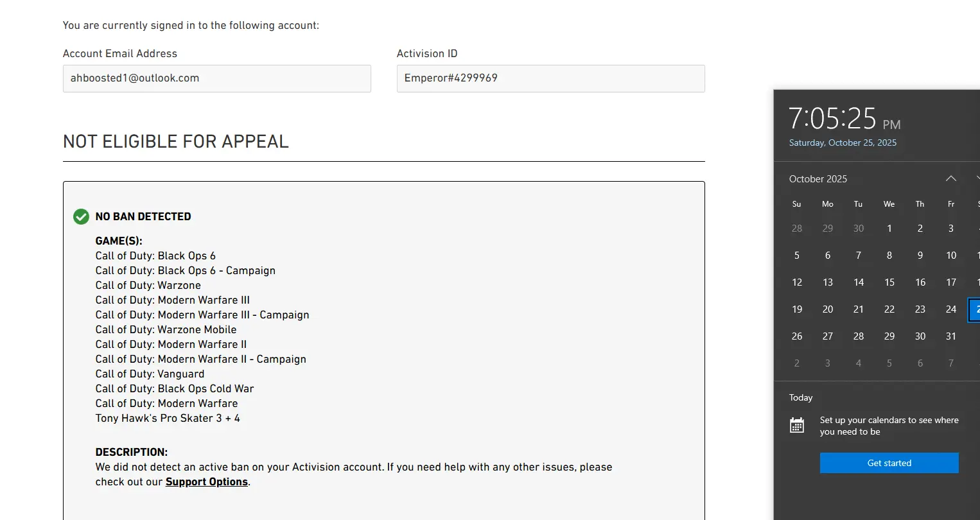Viewport: 980px width, 520px height.
Task: Select November 4 in the calendar
Action: [858, 363]
